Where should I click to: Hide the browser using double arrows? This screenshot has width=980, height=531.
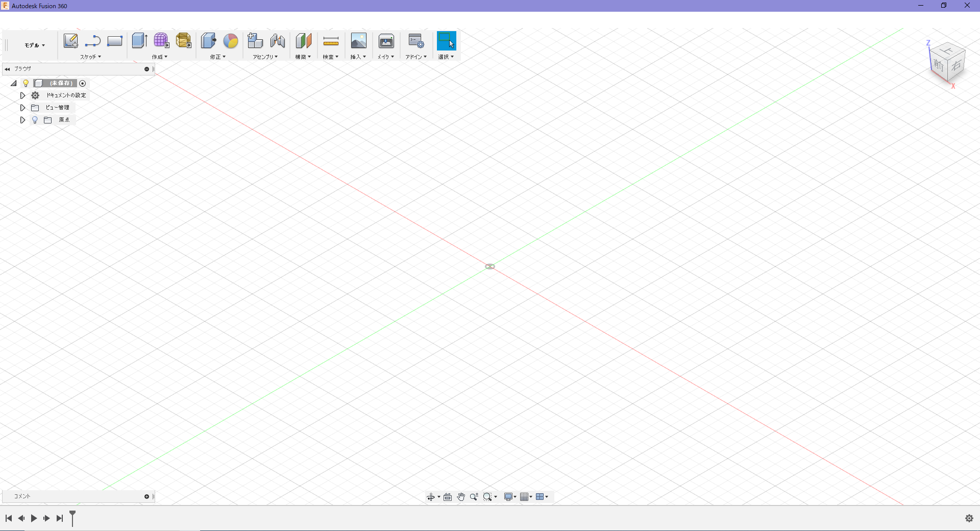[x=7, y=69]
